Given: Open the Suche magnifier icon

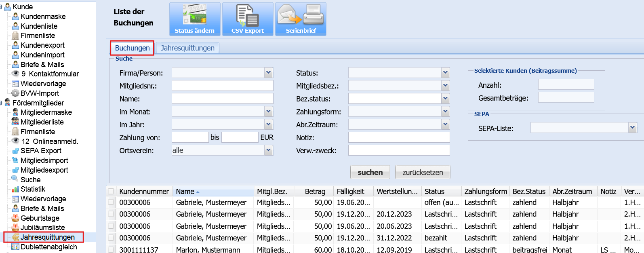Looking at the screenshot, I should (15, 179).
